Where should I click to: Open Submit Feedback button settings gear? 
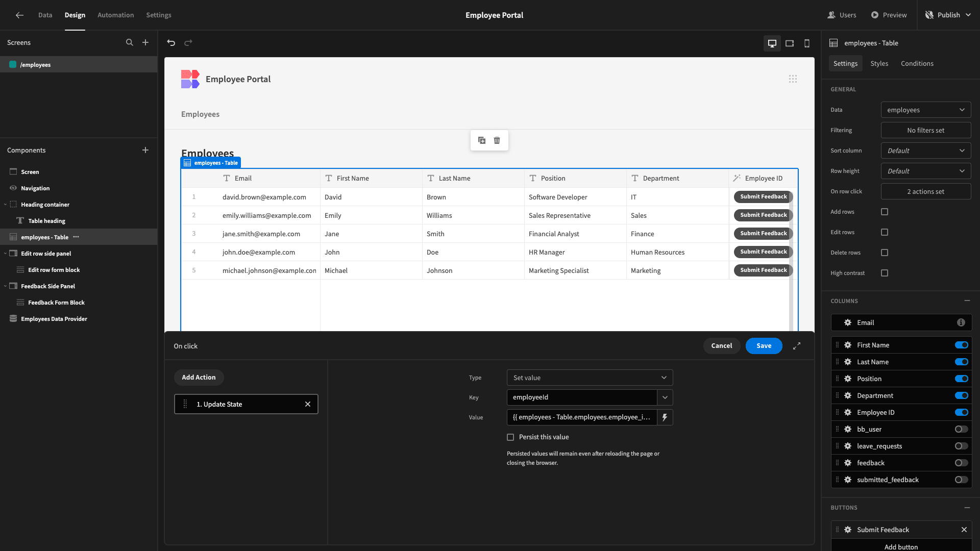848,530
